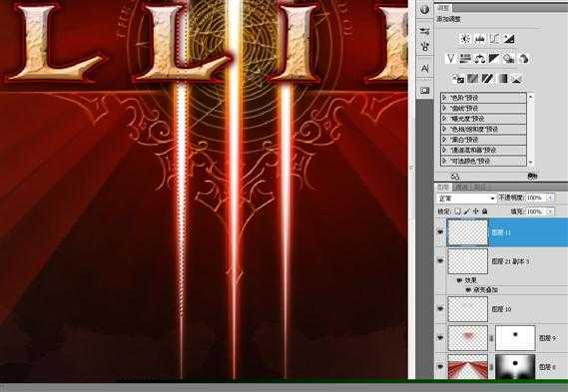Hide the 图层 9 layer
The image size is (568, 392).
pos(440,338)
